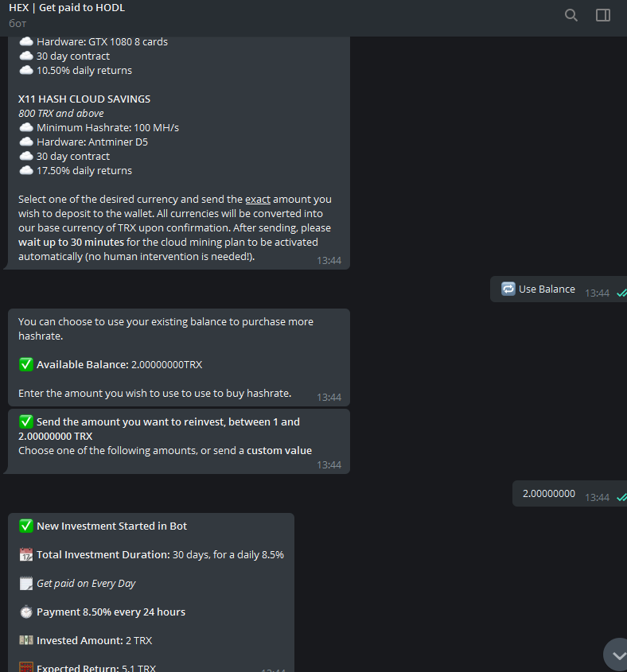Select the sent "2.00000000" message bubble
This screenshot has height=672, width=627.
[x=549, y=494]
